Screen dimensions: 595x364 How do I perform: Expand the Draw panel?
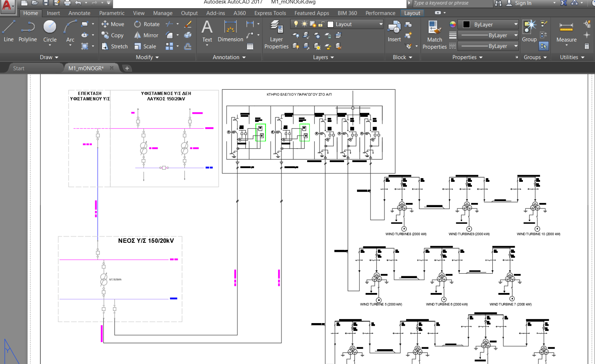pos(49,57)
